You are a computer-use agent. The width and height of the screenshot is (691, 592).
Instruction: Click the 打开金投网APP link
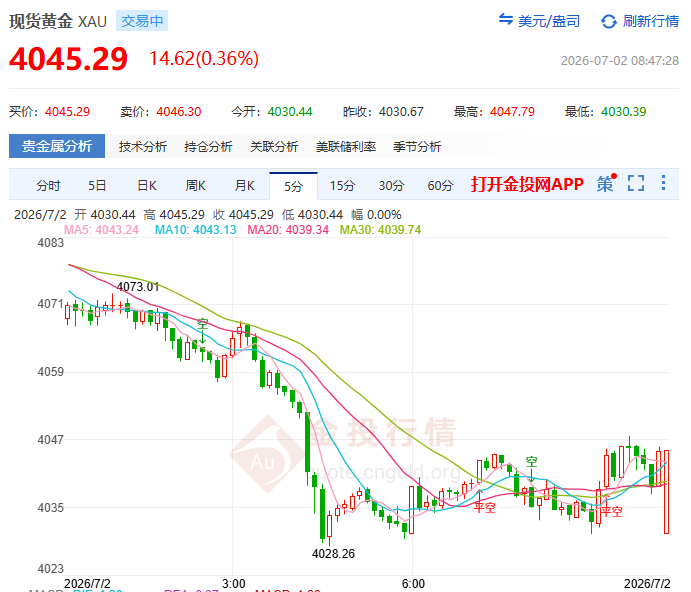527,184
